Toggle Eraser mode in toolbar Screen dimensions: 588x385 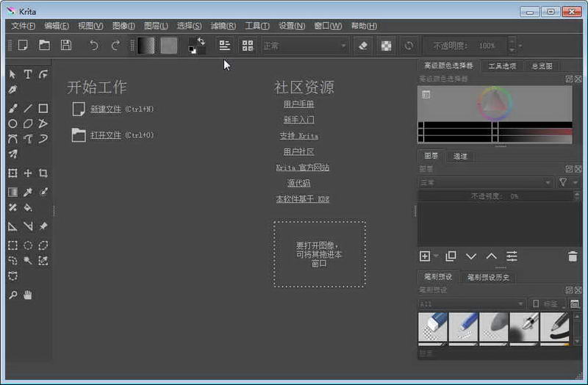[362, 46]
